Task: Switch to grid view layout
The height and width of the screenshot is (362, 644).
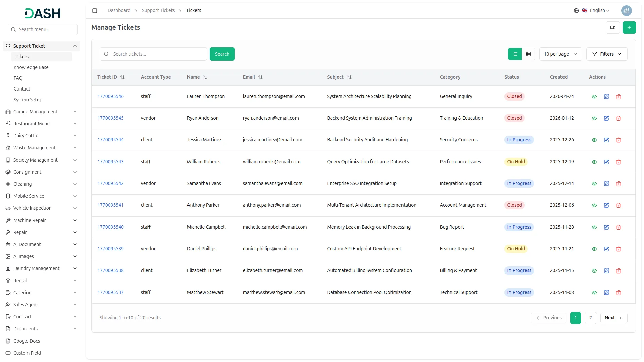Action: tap(528, 54)
